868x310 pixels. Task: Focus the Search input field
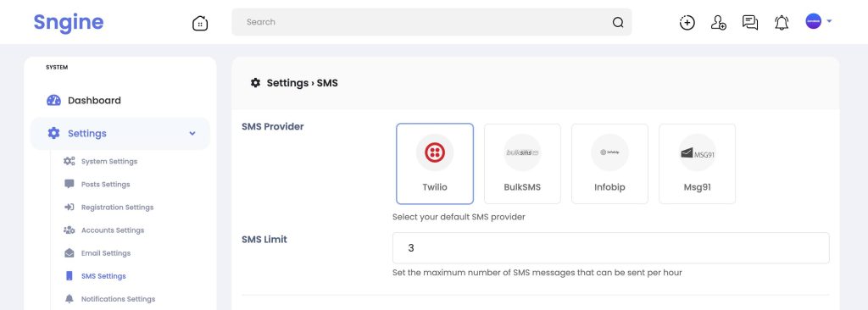pos(431,22)
